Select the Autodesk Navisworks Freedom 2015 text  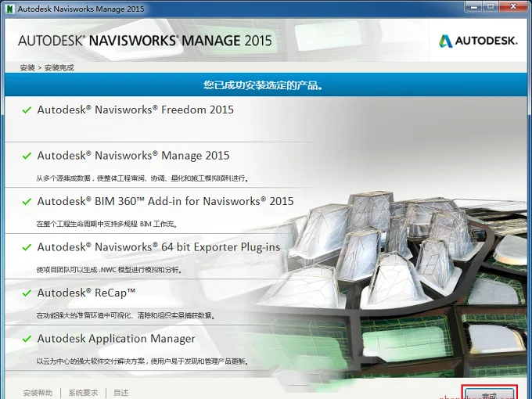pos(135,110)
